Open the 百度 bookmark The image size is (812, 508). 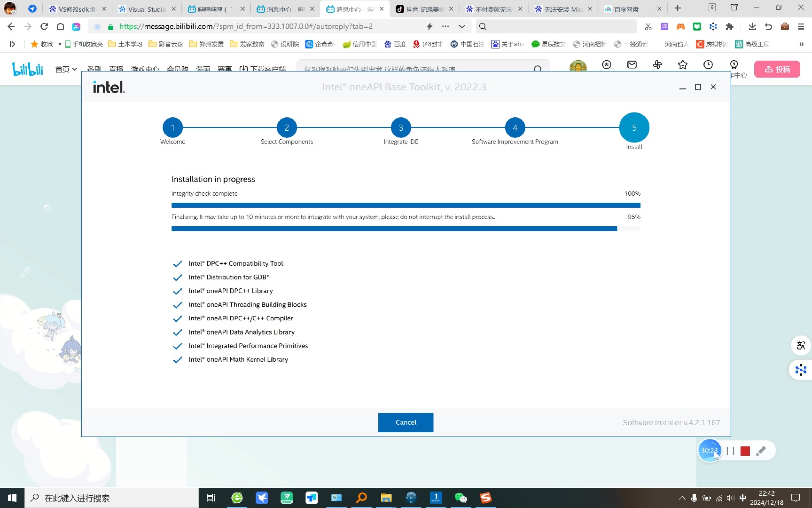click(x=395, y=44)
